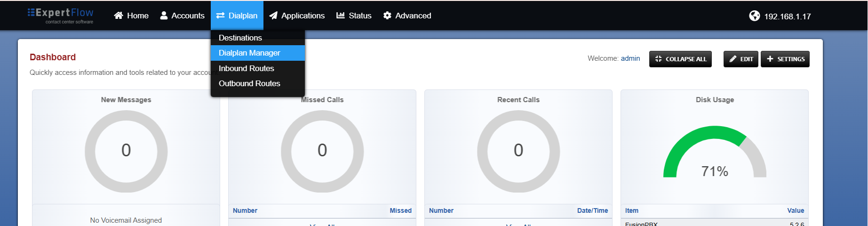Click the No Voicemail Assigned text
The image size is (868, 226).
click(x=126, y=220)
